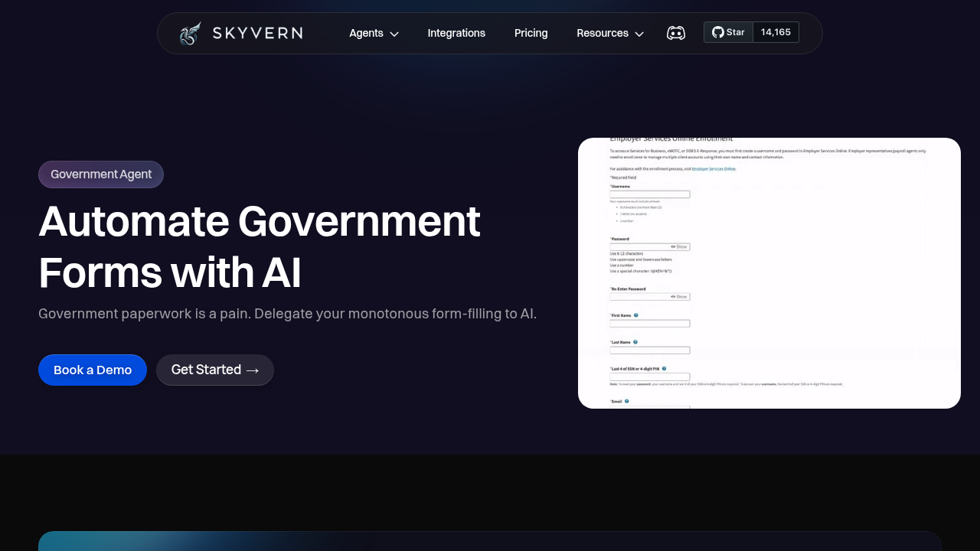
Task: Open the Pricing page
Action: coord(531,33)
